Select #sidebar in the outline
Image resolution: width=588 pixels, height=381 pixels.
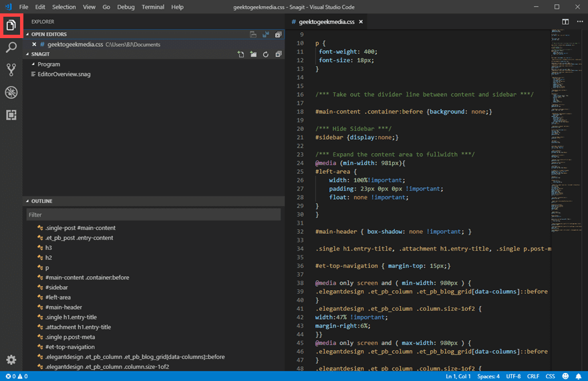point(154,287)
